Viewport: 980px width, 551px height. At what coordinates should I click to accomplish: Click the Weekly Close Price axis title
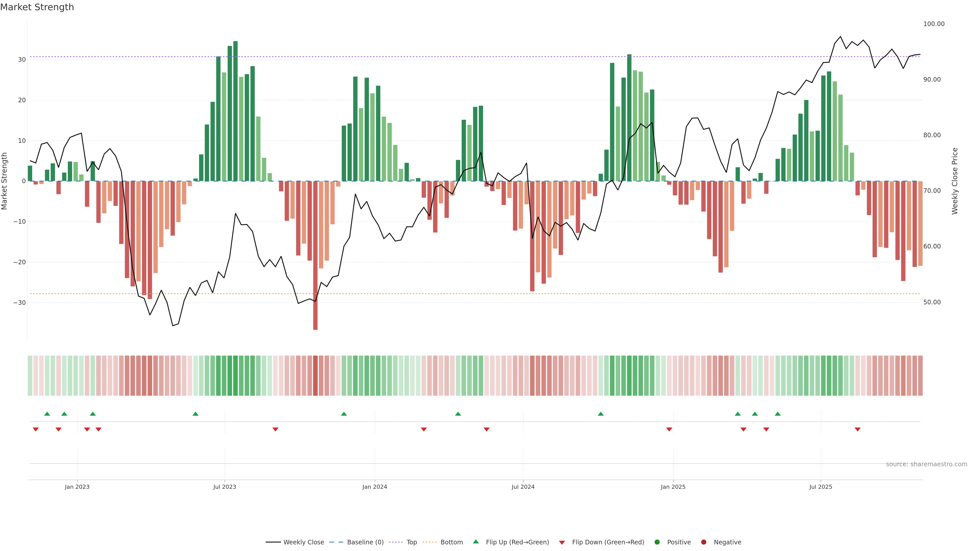(954, 181)
